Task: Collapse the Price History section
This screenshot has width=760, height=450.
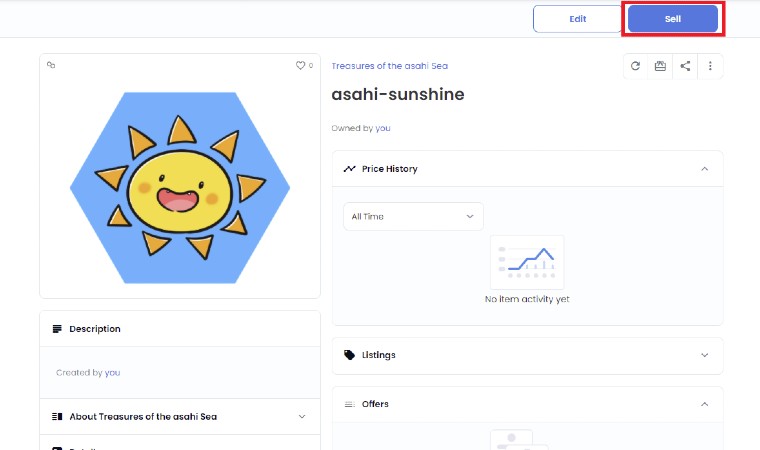Action: [x=704, y=169]
